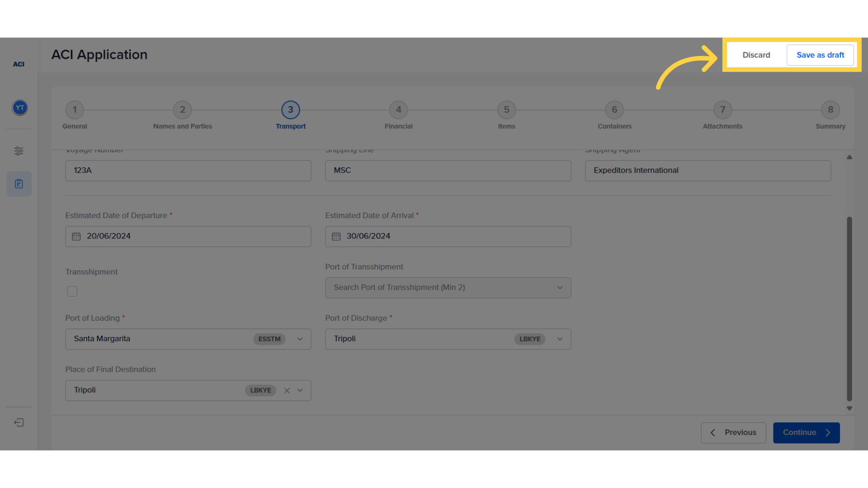Clear Tripoli from Place of Final Destination

point(287,390)
